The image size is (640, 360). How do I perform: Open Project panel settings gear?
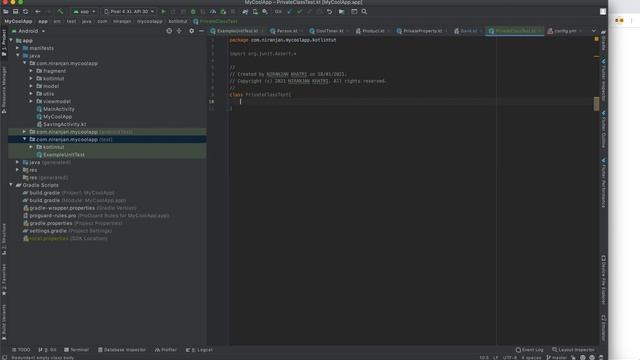click(191, 31)
